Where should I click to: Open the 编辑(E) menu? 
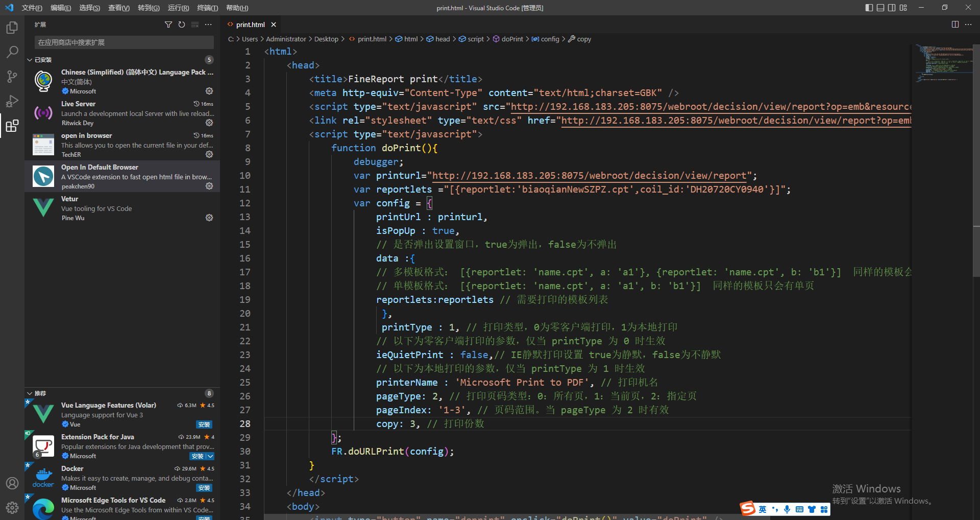point(61,8)
